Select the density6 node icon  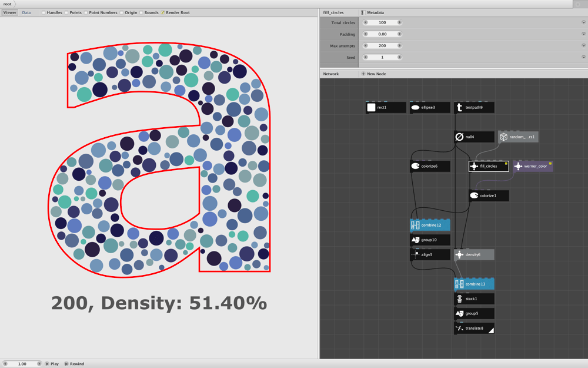click(x=459, y=254)
